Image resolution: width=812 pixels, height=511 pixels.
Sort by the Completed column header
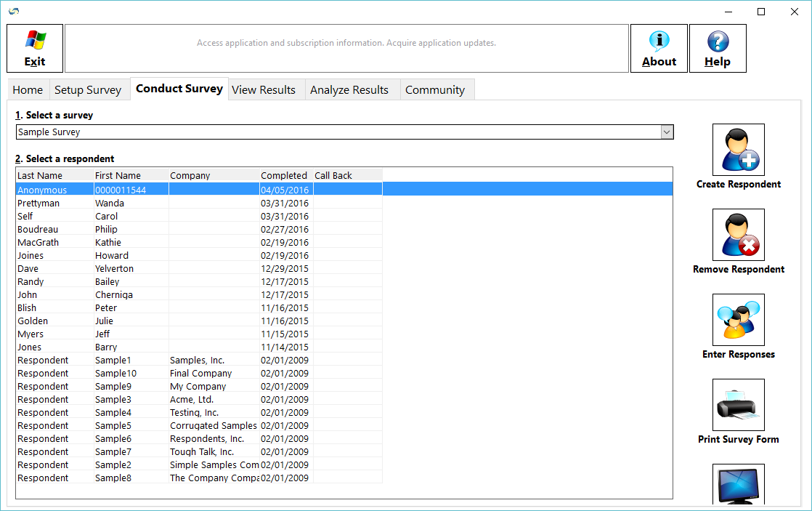284,175
